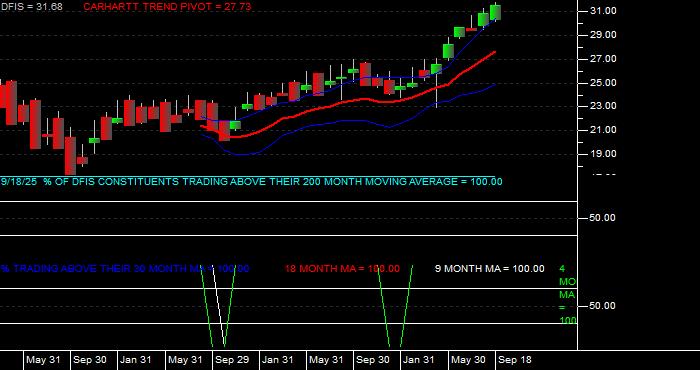Click the 31.00 price axis value
Screen dimensions: 700x370
[x=603, y=11]
